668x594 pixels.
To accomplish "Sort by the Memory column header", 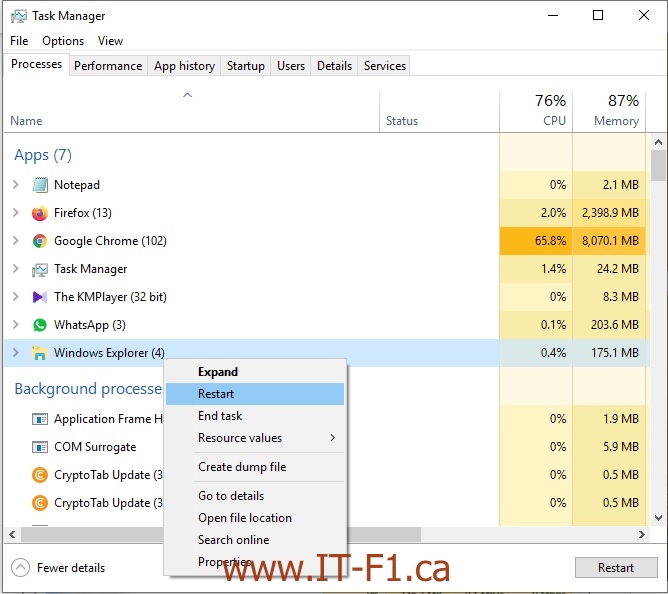I will click(609, 112).
